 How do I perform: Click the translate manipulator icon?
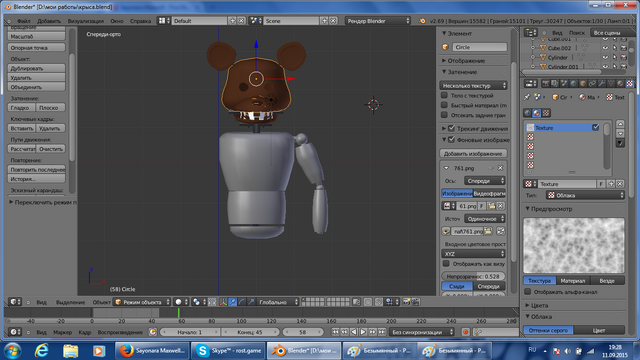232,302
